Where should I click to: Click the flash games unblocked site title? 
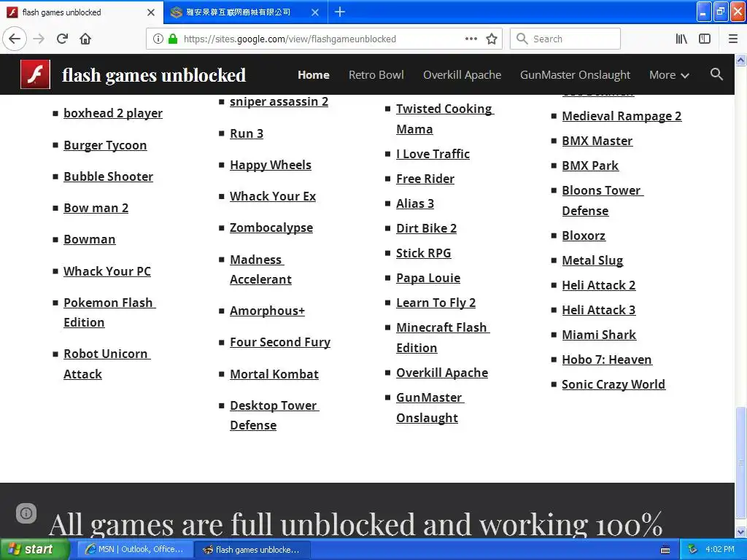(154, 75)
